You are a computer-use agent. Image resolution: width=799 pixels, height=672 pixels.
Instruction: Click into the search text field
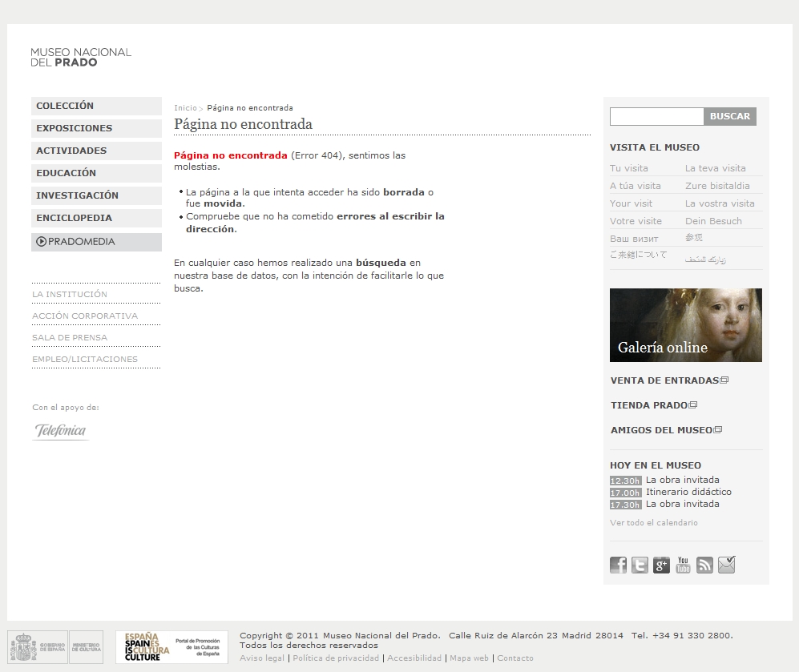click(656, 117)
